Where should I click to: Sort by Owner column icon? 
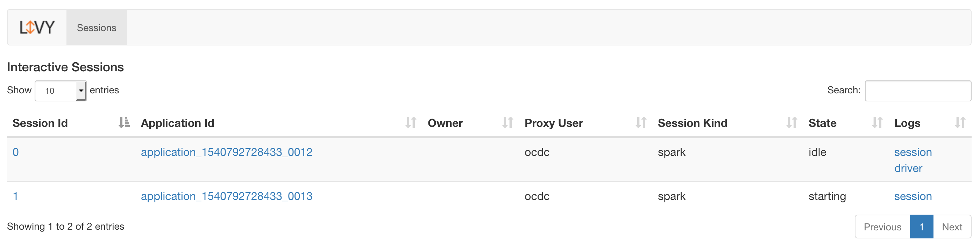[507, 123]
